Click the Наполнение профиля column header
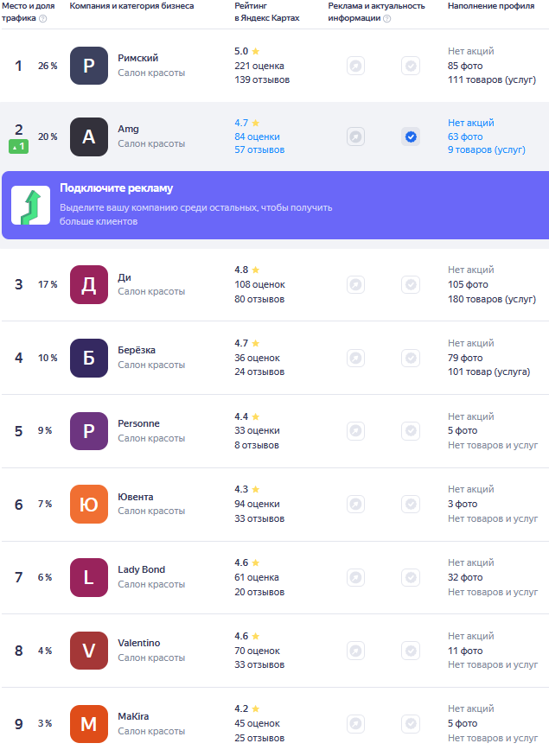 click(x=491, y=6)
